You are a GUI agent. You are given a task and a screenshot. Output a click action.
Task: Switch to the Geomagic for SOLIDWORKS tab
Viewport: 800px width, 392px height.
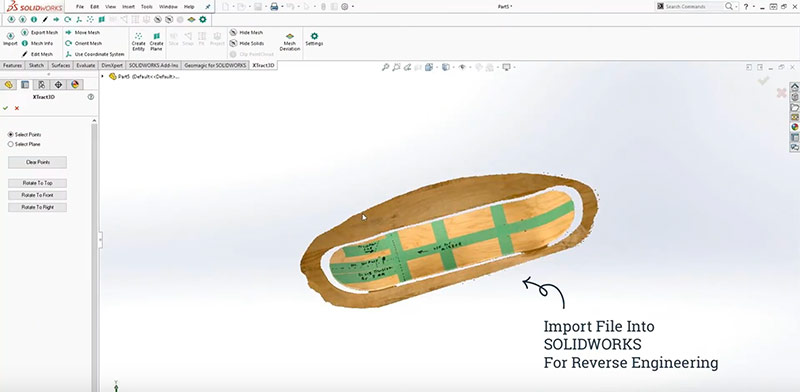215,65
